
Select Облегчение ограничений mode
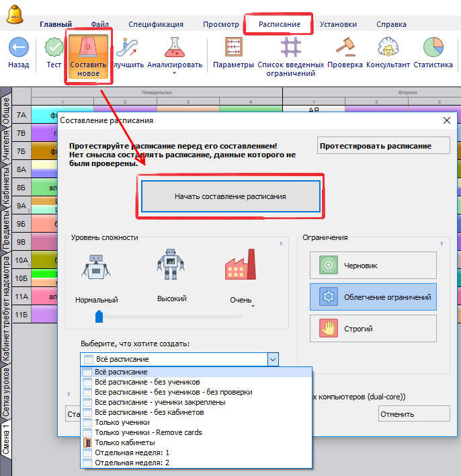coord(373,297)
